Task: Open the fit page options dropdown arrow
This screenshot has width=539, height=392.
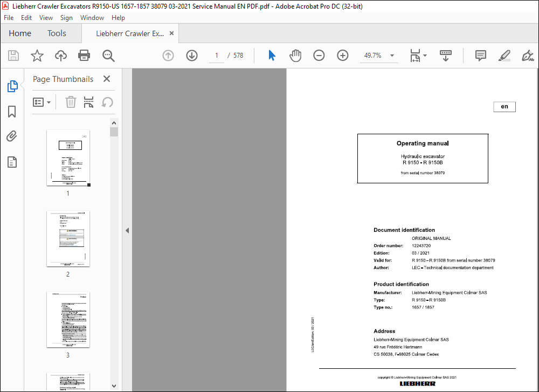Action: (425, 56)
